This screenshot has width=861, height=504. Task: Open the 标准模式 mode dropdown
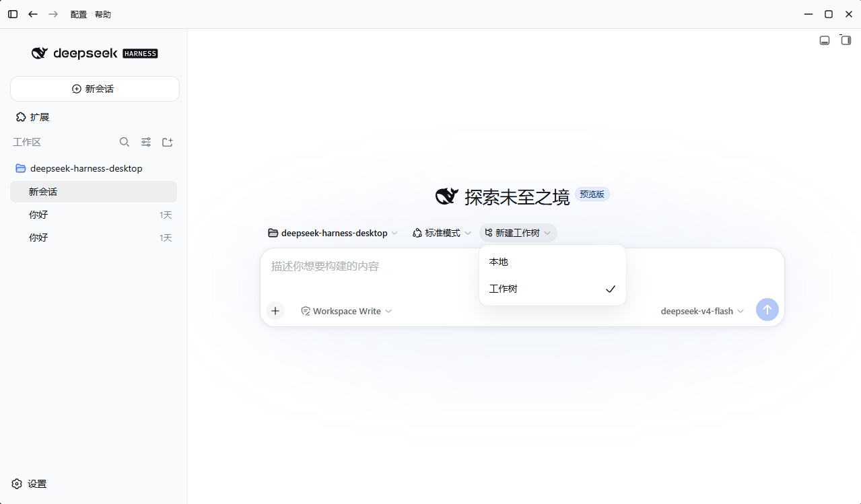coord(442,233)
